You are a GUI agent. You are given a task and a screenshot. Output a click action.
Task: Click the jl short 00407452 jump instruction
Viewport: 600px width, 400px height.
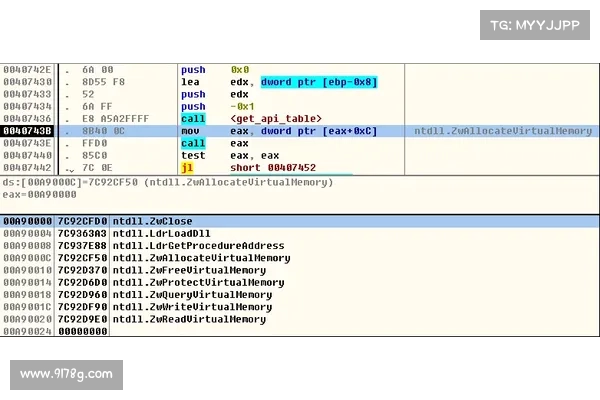pos(300,168)
